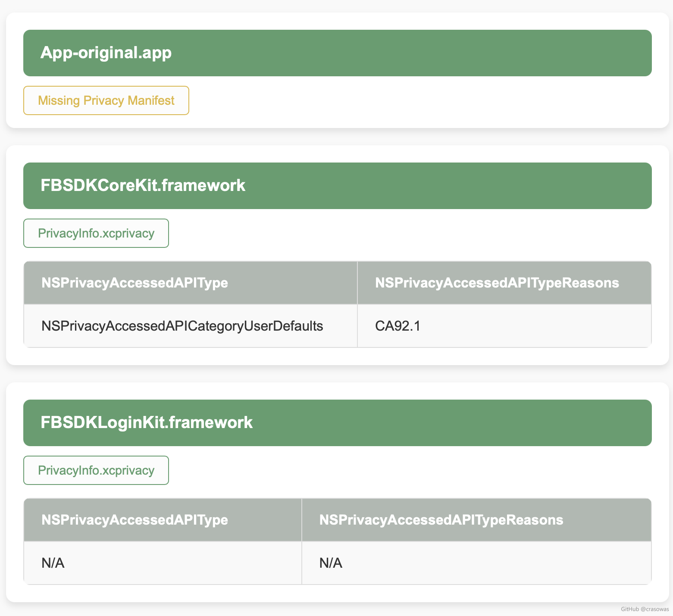
Task: Click NSPrivacyAccessedAPITypeReasons header in FBSDKLoginKit table
Action: [x=476, y=520]
